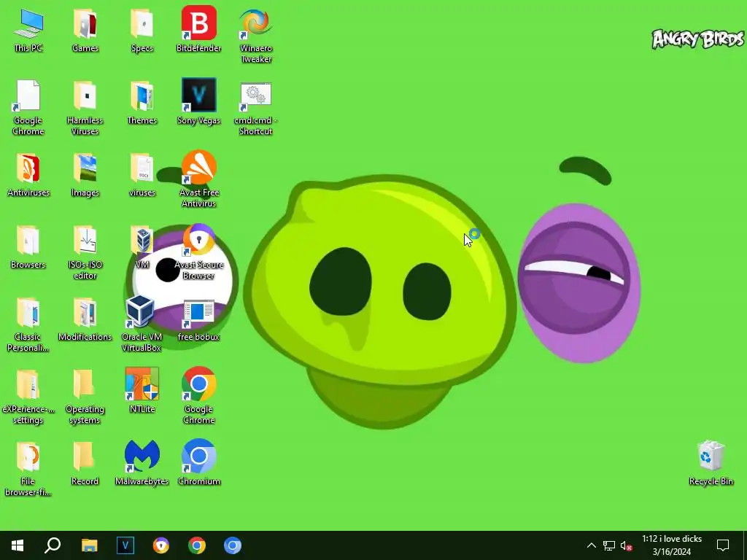Open Chromium from the taskbar

pyautogui.click(x=233, y=545)
